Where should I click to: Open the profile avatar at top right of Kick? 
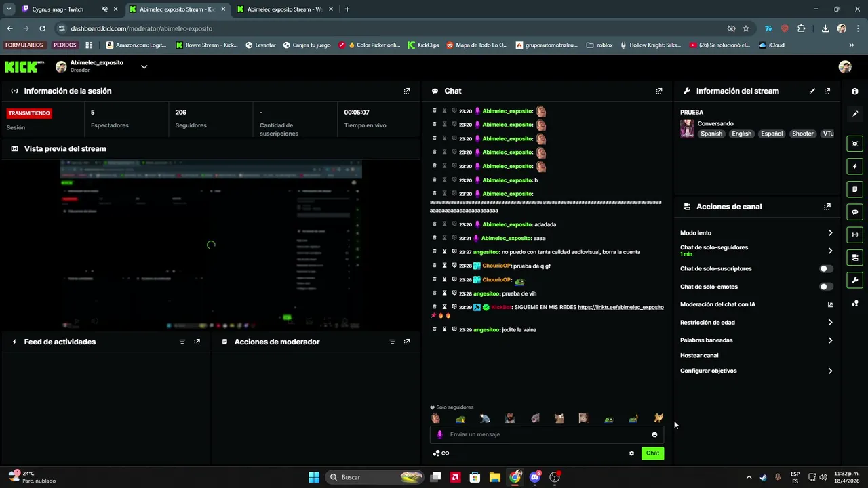(845, 66)
